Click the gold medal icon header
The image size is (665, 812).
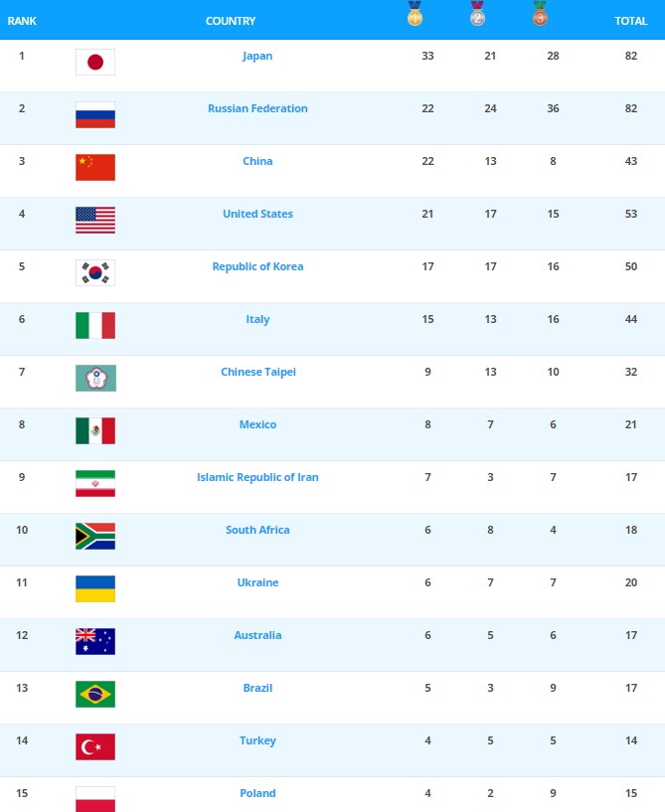coord(415,14)
